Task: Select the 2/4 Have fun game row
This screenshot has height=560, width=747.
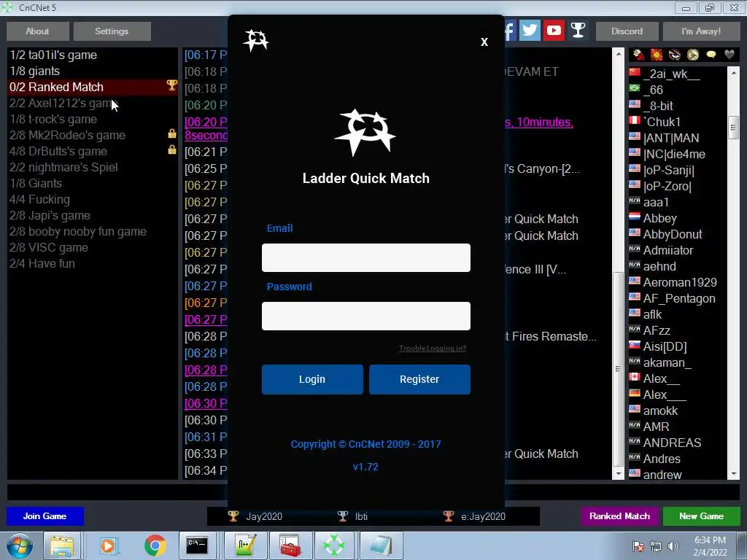Action: click(93, 263)
